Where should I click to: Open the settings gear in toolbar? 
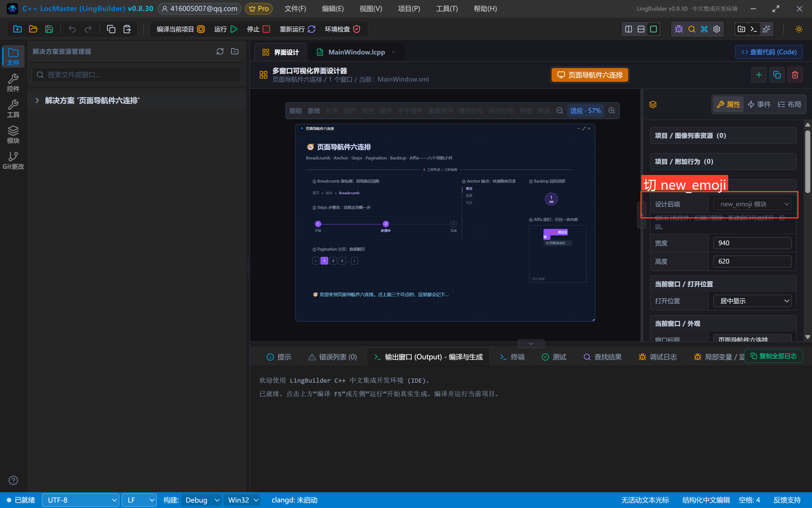pyautogui.click(x=717, y=29)
